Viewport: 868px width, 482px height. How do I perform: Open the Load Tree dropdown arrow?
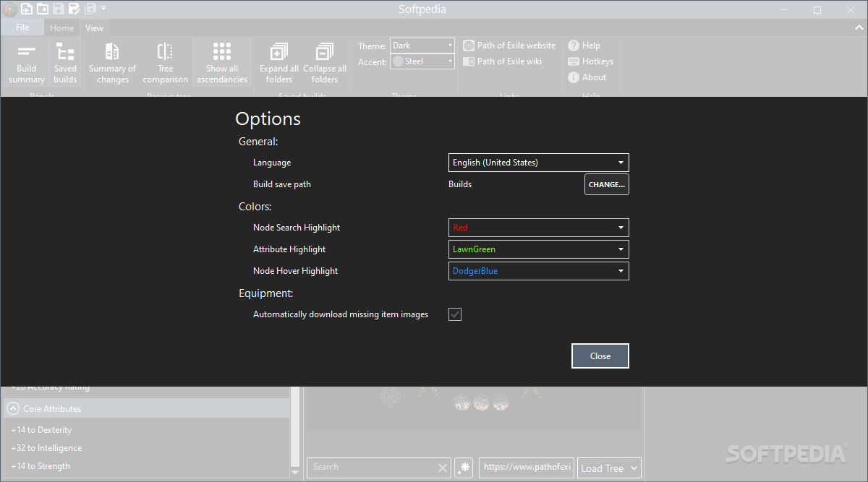[634, 468]
